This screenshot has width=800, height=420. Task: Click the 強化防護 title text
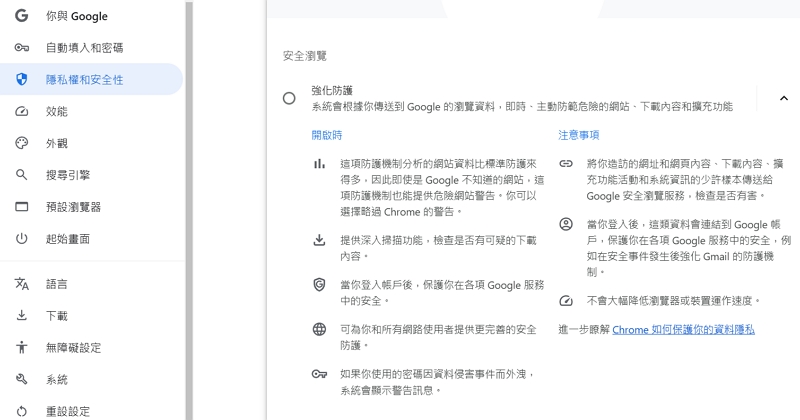pos(332,90)
